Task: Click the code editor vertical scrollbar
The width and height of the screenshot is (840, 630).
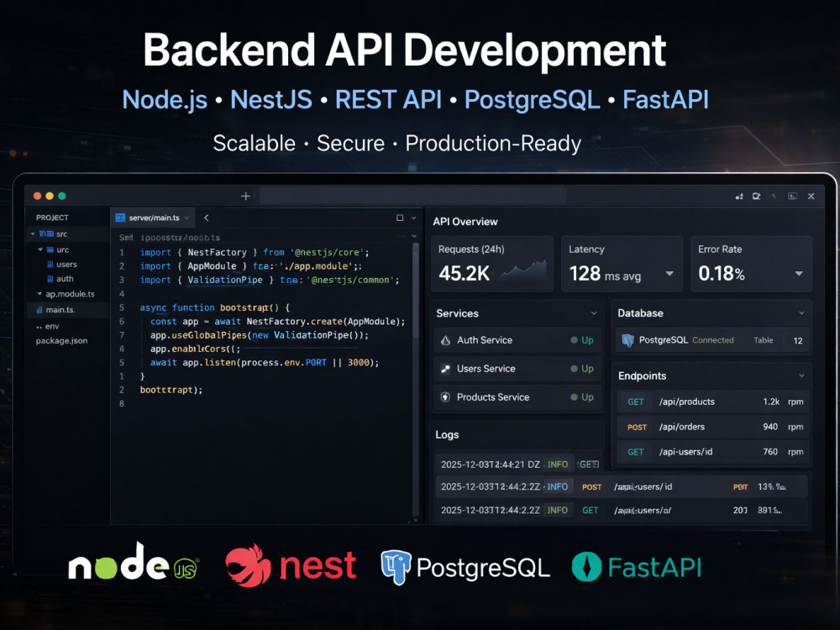Action: pyautogui.click(x=416, y=289)
